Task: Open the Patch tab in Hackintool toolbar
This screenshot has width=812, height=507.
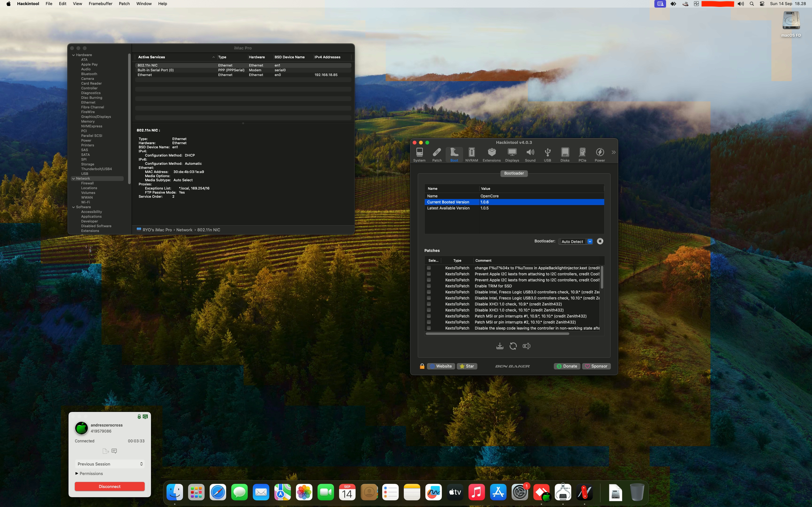Action: click(436, 155)
